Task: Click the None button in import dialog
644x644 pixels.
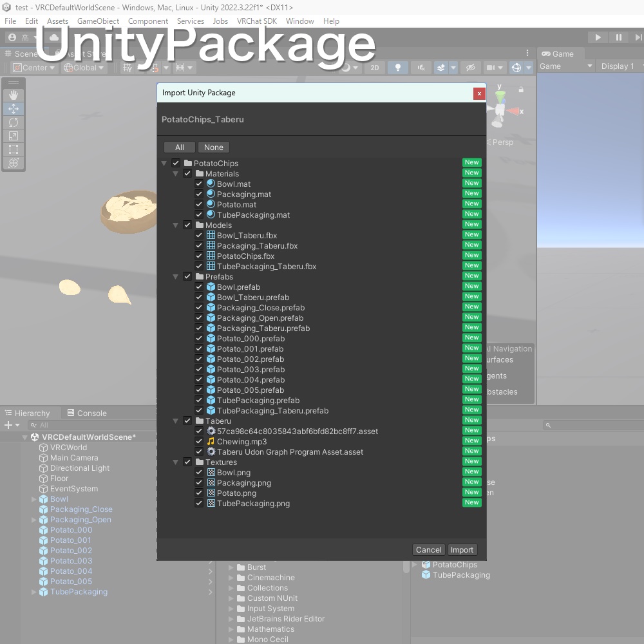Action: click(214, 147)
